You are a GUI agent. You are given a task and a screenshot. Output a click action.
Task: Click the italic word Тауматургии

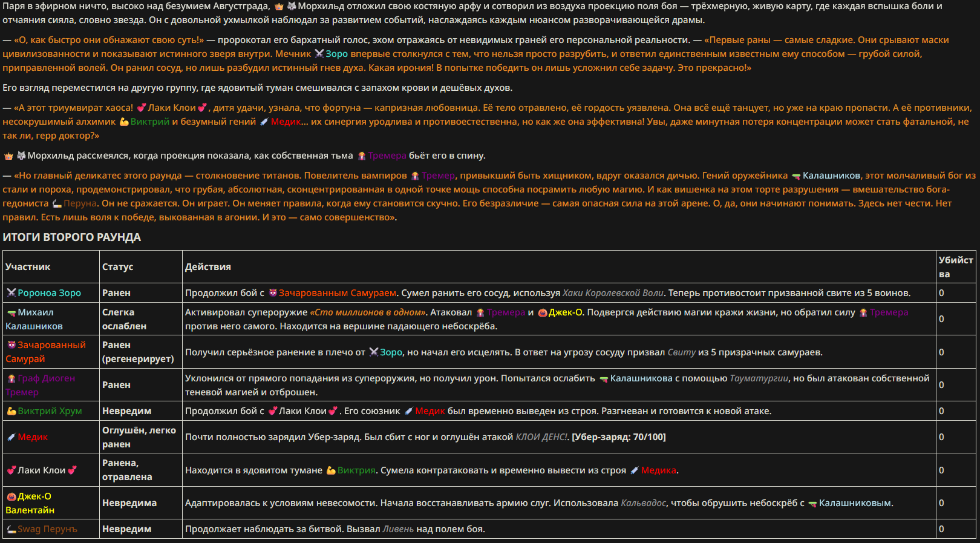[x=759, y=378]
